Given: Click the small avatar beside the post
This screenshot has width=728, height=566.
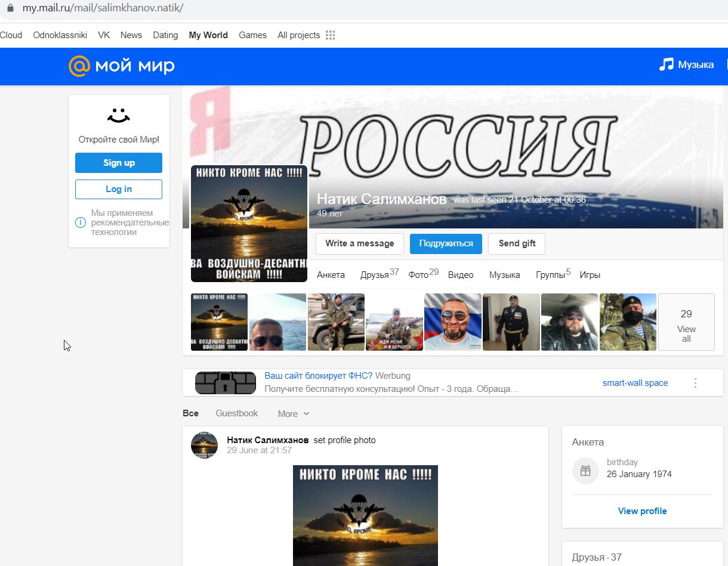Looking at the screenshot, I should (x=204, y=446).
